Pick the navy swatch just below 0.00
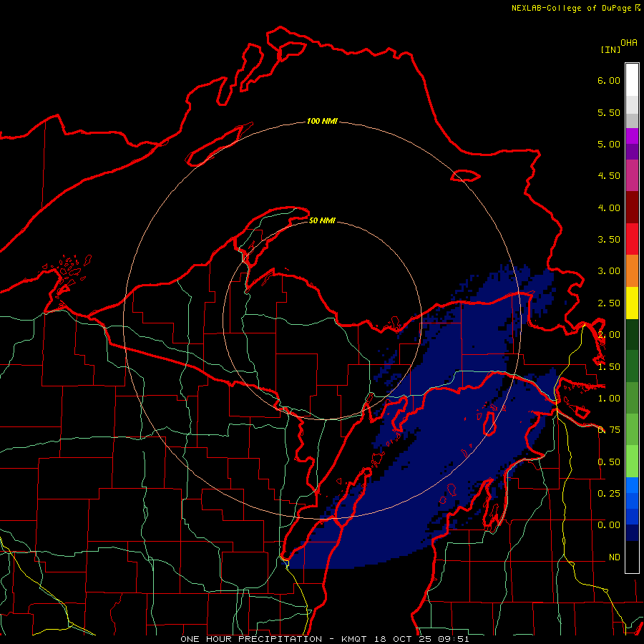 632,532
